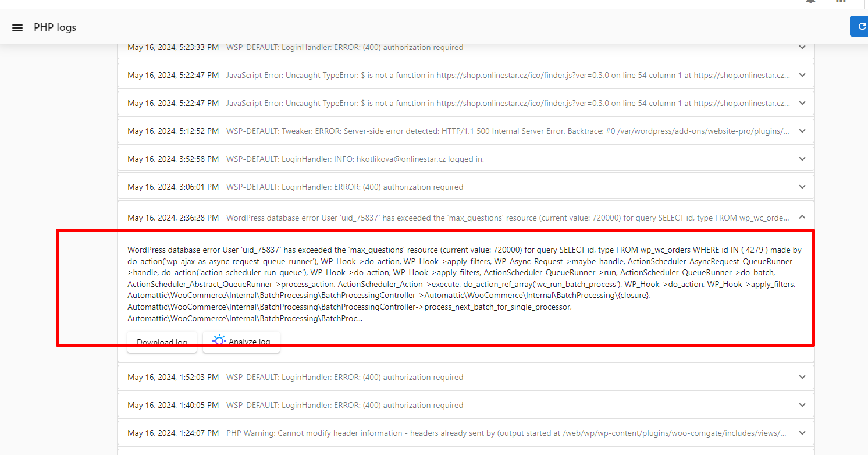868x455 pixels.
Task: Expand the 5:12:52 PM Tweaker error chevron
Action: [x=802, y=131]
